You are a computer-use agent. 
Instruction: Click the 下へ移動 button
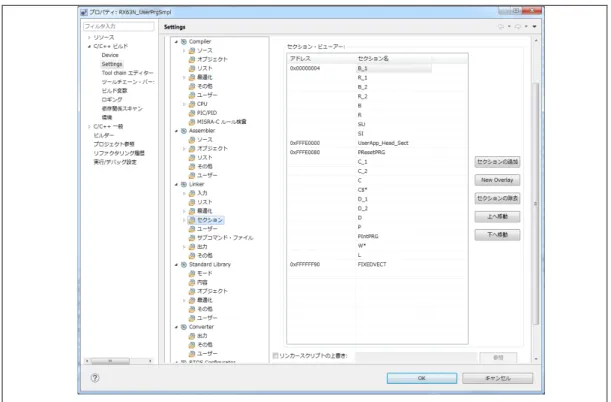pos(497,235)
